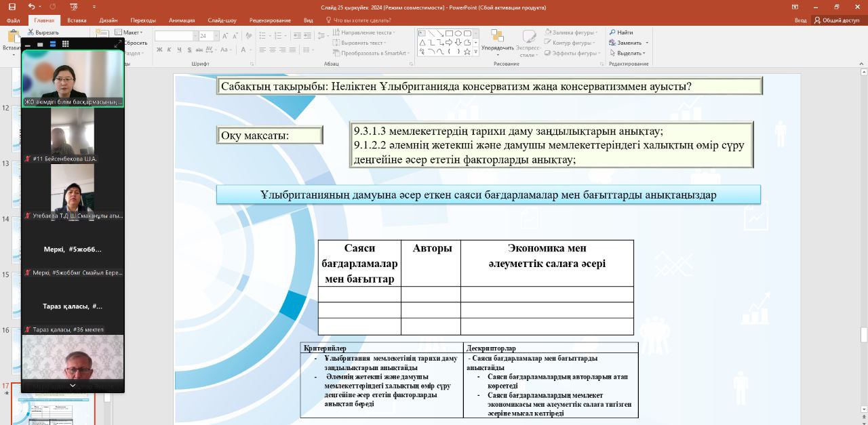Open the Эффекты фигуры dropdown
This screenshot has width=868, height=425.
pyautogui.click(x=572, y=52)
